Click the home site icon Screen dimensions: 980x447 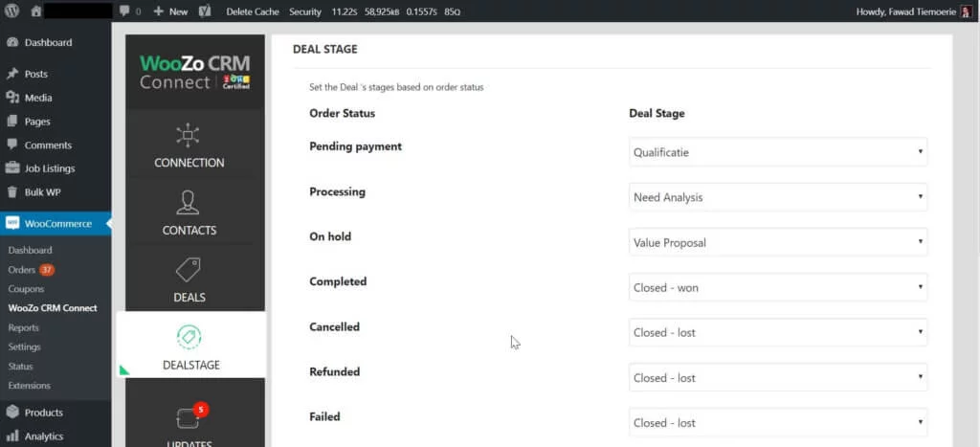(36, 11)
